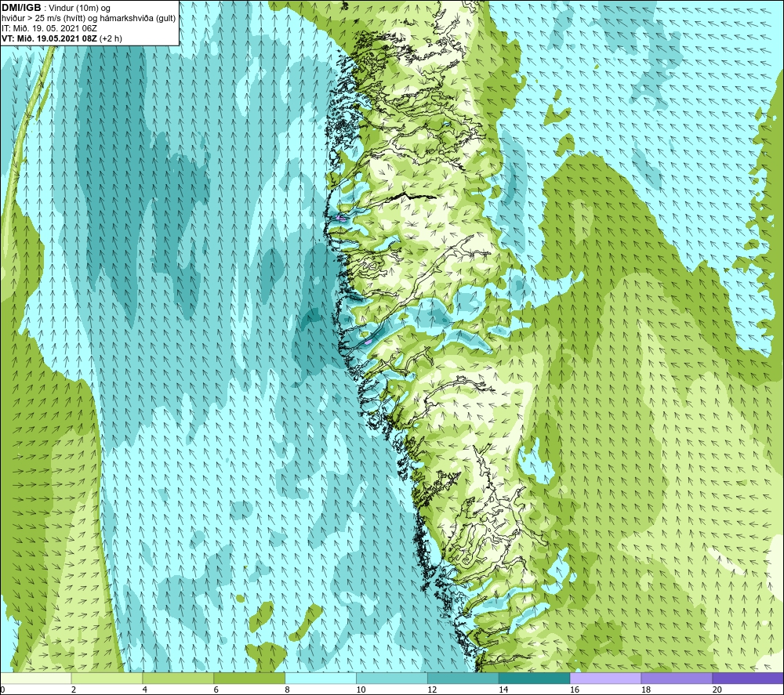Image resolution: width=784 pixels, height=695 pixels.
Task: Click the scale label '18'
Action: [645, 690]
